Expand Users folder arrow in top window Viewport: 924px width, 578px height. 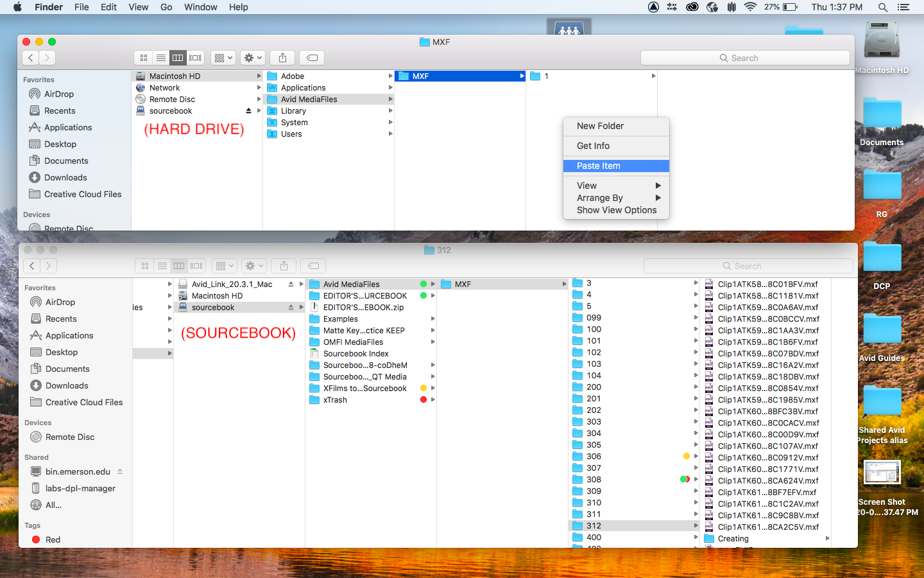(390, 134)
